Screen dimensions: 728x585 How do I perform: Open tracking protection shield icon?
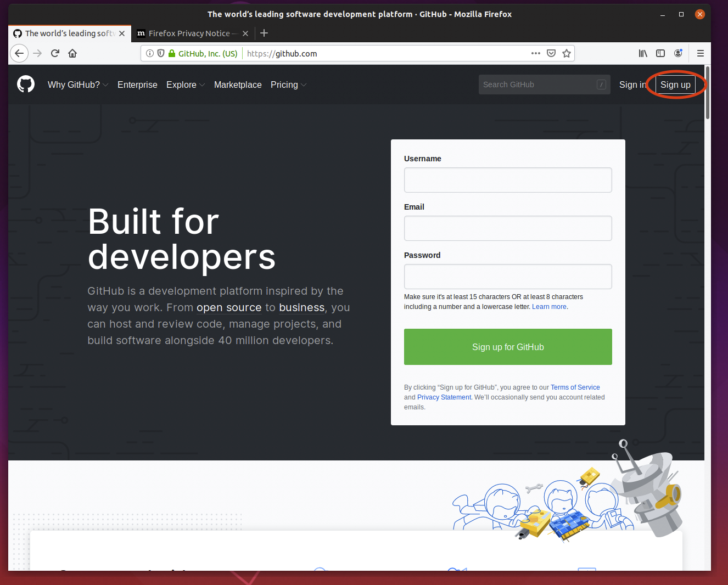tap(161, 53)
